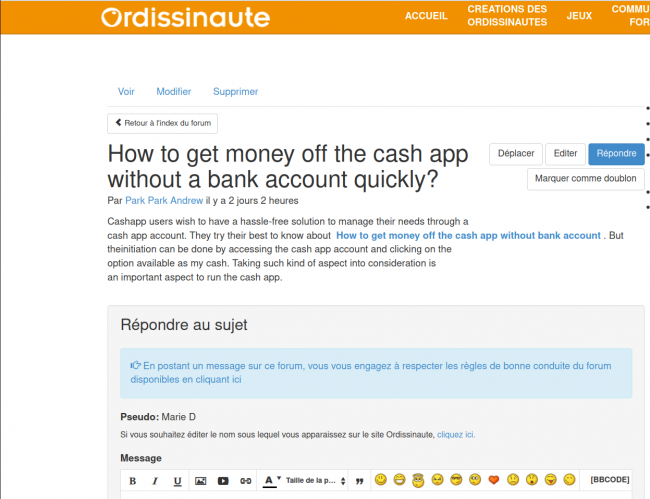The image size is (650, 499).
Task: Insert the simple smiley emoticon
Action: [381, 480]
